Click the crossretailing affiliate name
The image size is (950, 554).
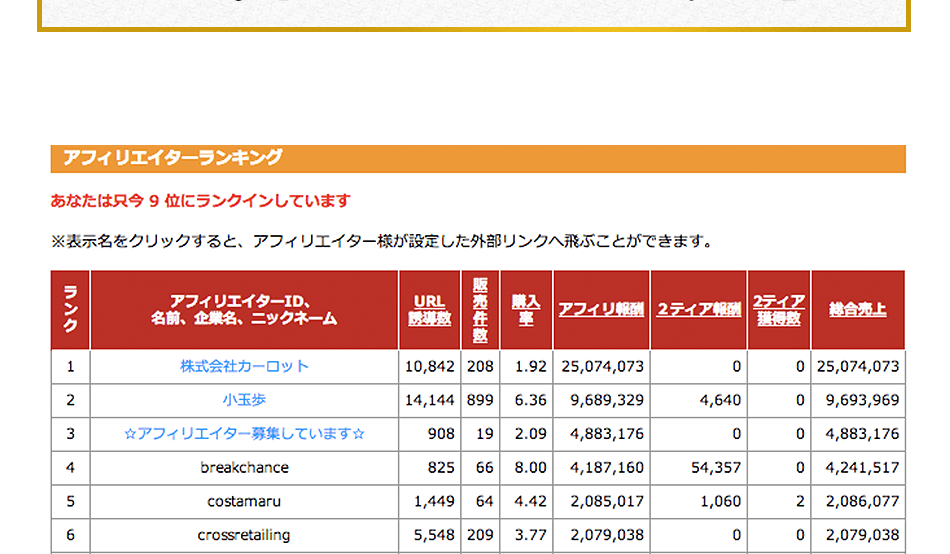(x=244, y=536)
